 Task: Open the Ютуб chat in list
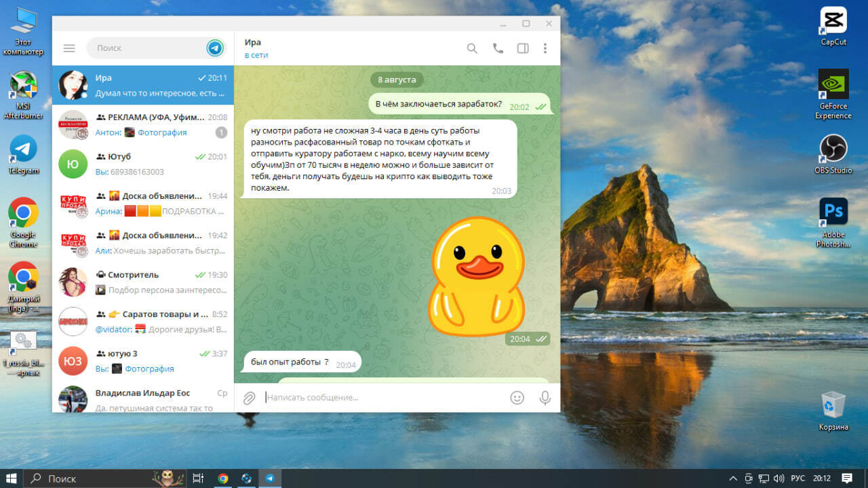142,164
